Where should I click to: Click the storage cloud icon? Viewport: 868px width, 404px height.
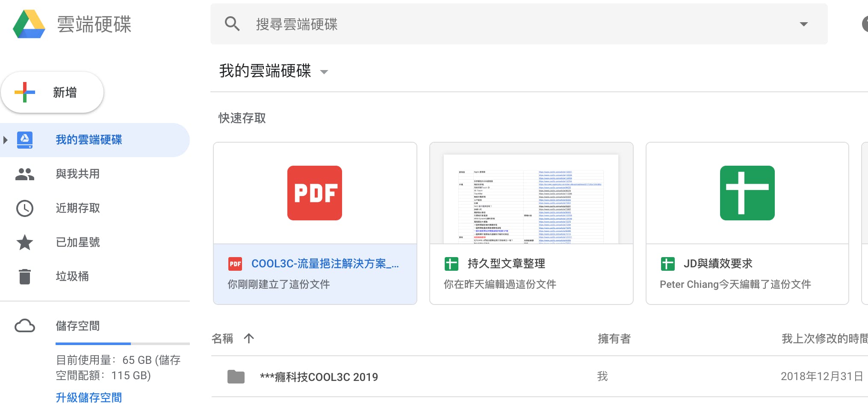[x=25, y=326]
